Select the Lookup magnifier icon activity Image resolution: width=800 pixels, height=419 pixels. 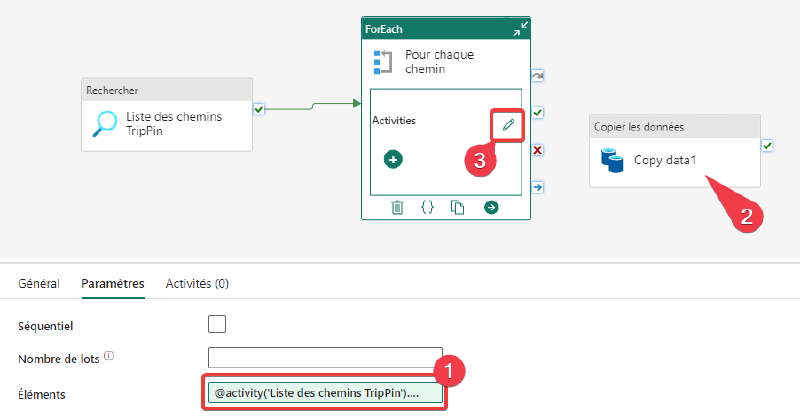pos(104,124)
